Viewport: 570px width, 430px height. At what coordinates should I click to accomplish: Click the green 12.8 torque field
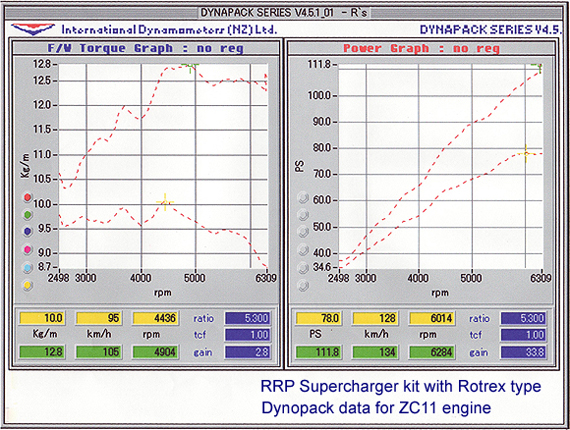(42, 352)
